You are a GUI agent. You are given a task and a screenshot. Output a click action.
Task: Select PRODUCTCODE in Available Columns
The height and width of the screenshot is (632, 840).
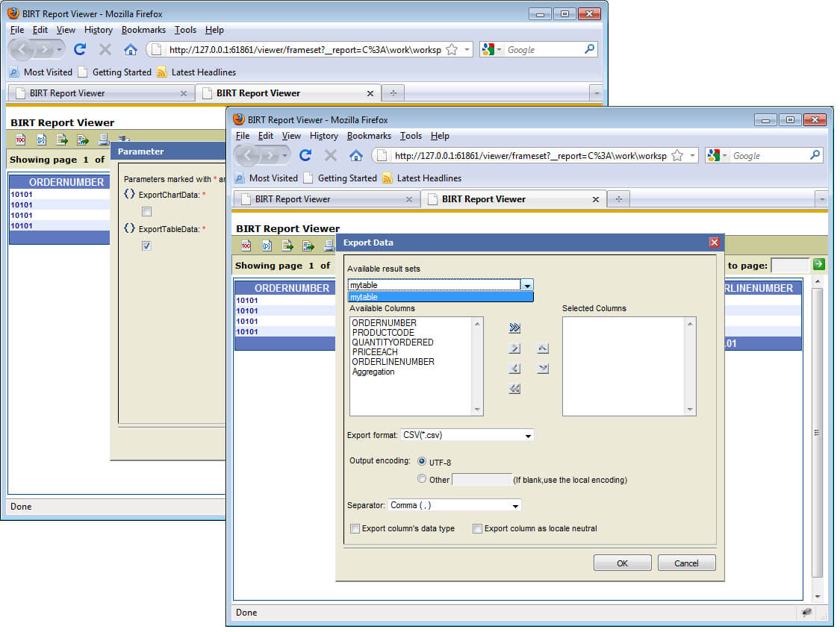pyautogui.click(x=383, y=333)
